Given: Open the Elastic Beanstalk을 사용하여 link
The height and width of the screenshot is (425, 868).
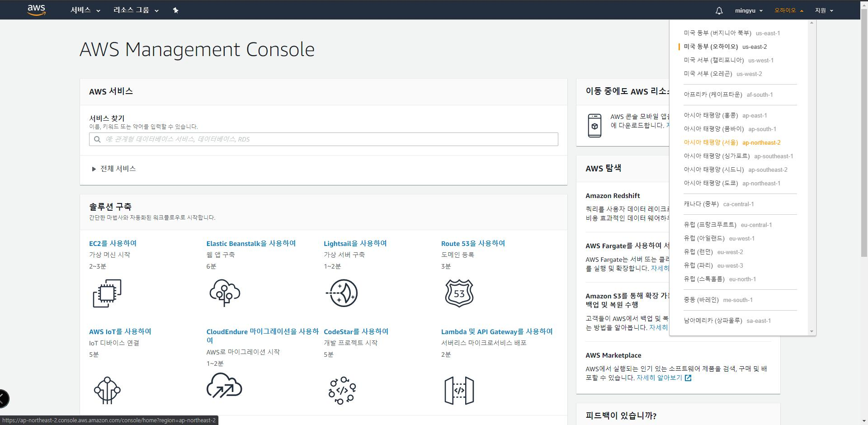Looking at the screenshot, I should pyautogui.click(x=251, y=243).
